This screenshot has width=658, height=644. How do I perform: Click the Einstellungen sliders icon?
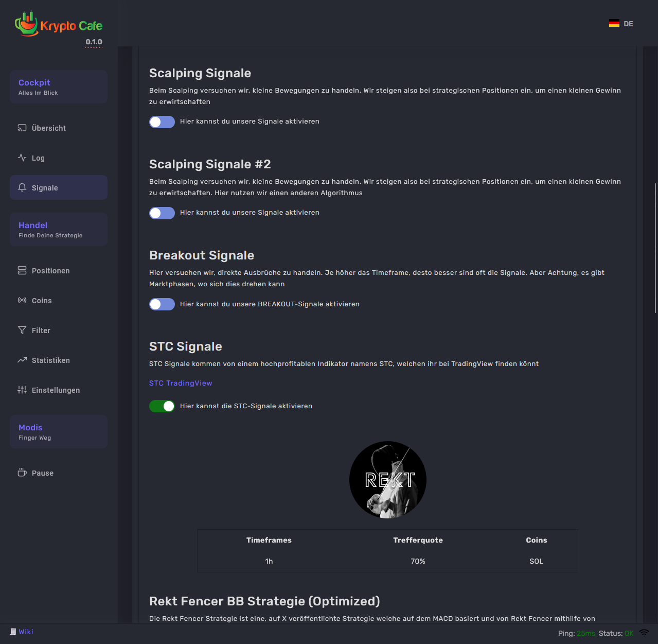22,390
